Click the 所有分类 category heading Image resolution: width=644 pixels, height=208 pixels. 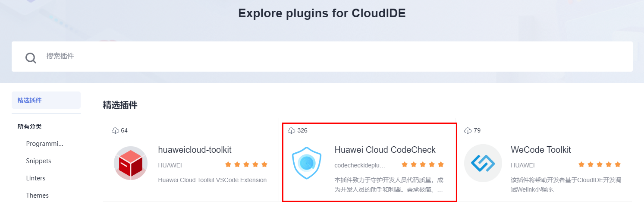pos(29,126)
